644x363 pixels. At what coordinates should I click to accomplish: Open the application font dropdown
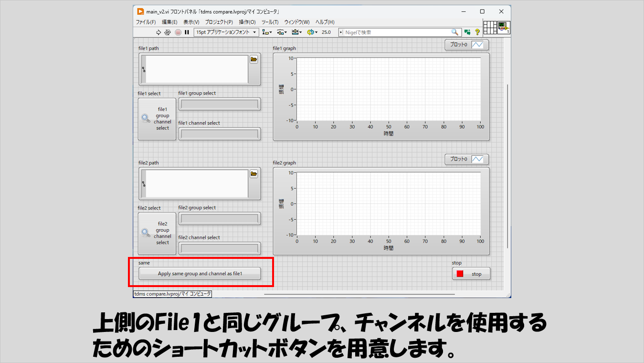(226, 32)
